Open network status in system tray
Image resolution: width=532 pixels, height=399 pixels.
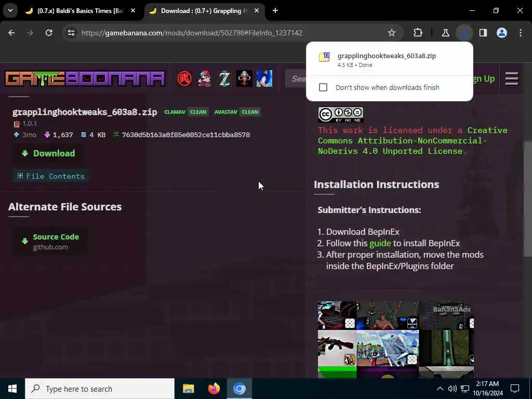[x=465, y=389]
